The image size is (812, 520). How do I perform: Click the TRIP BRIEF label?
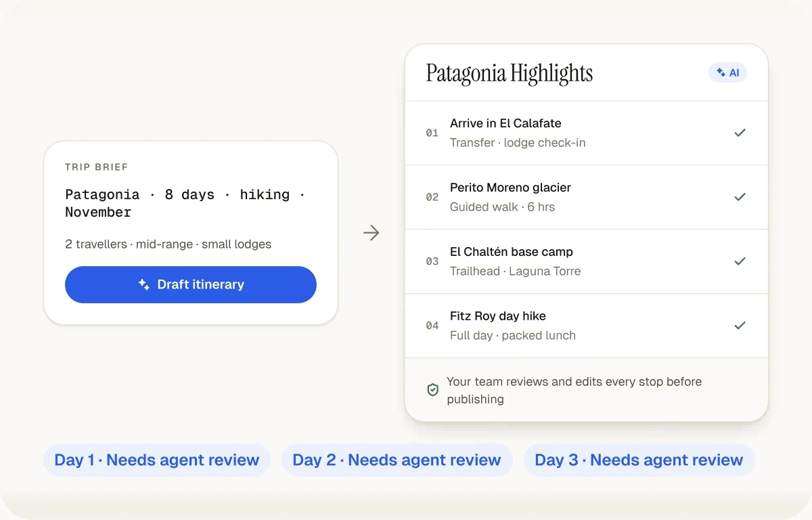(97, 167)
